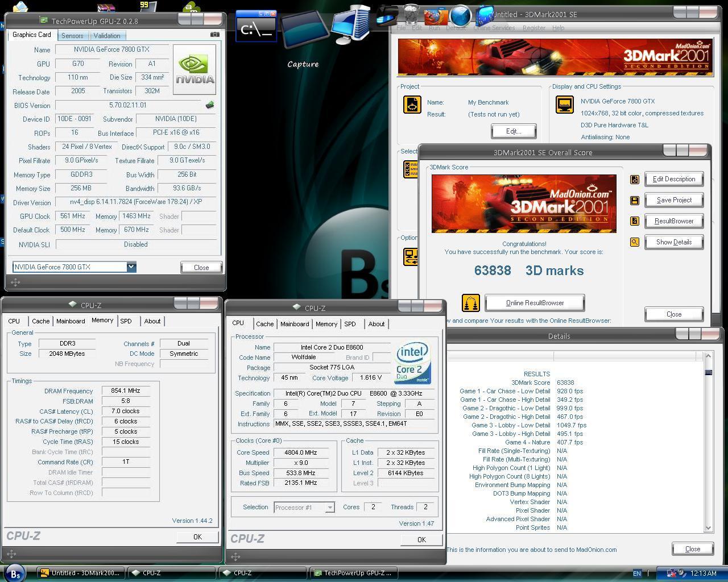Select the Graphics Card tab in GPU-Z
Screen dimensions: 728x582
[32, 35]
